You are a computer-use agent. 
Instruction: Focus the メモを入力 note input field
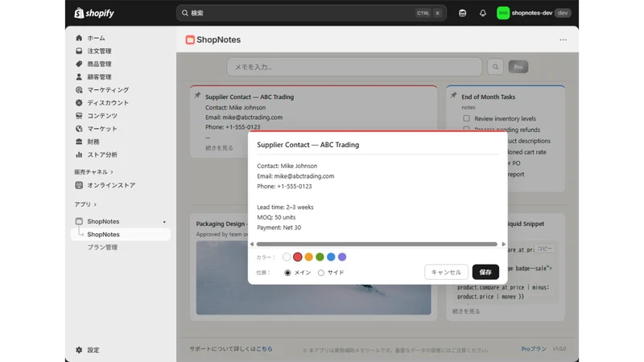354,67
